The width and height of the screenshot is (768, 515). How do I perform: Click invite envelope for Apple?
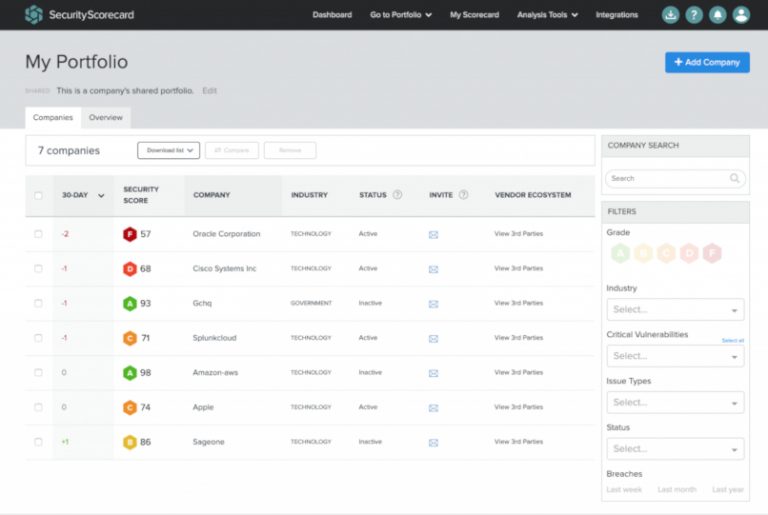433,408
